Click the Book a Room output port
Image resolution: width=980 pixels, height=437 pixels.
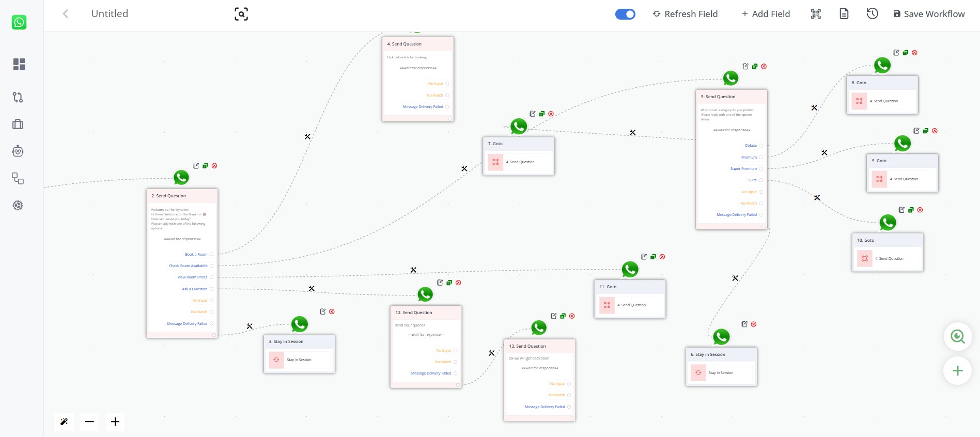point(211,254)
